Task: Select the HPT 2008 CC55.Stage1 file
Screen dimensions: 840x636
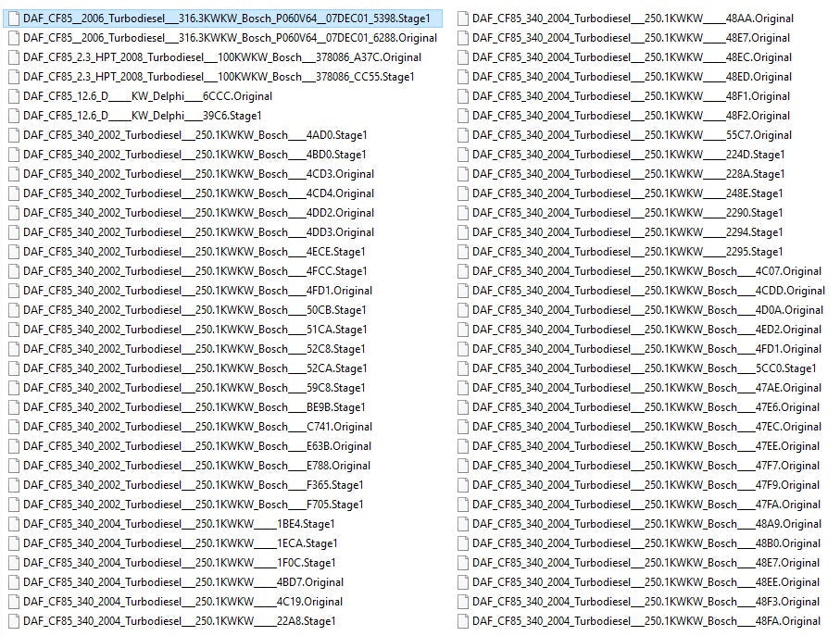Action: [219, 77]
